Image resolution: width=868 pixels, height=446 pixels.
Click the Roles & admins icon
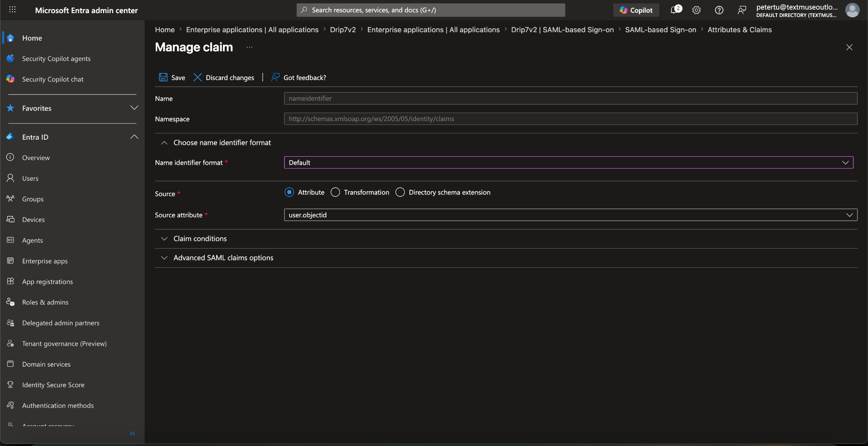(11, 302)
